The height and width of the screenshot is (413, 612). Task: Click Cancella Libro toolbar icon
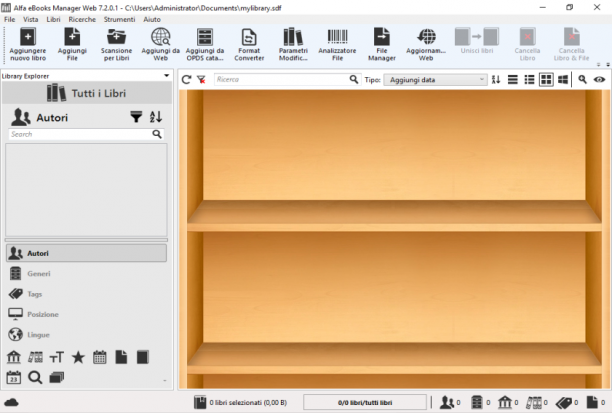(527, 44)
